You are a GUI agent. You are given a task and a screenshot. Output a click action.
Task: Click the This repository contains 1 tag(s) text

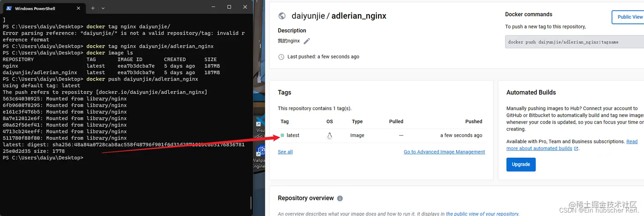click(315, 109)
